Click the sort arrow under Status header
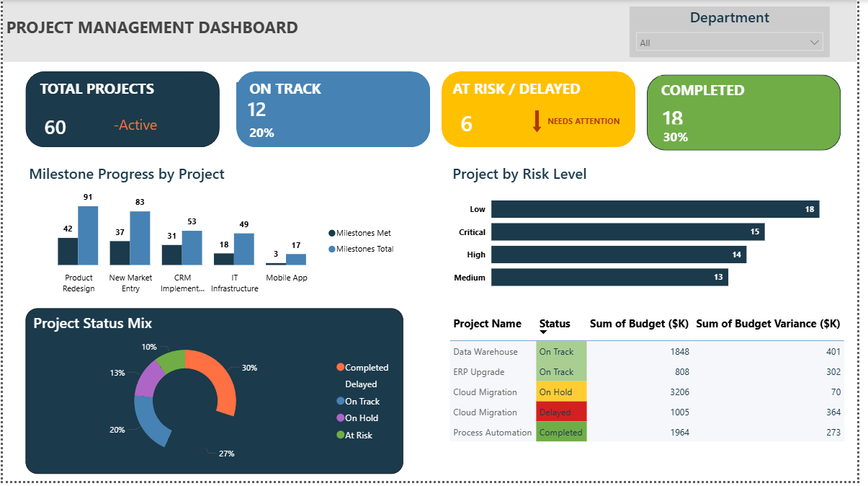 [543, 332]
